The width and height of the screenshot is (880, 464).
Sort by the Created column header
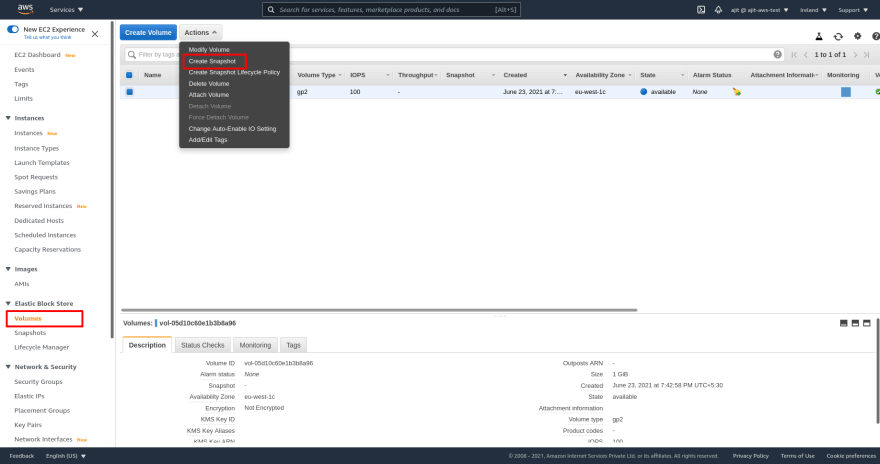[515, 75]
